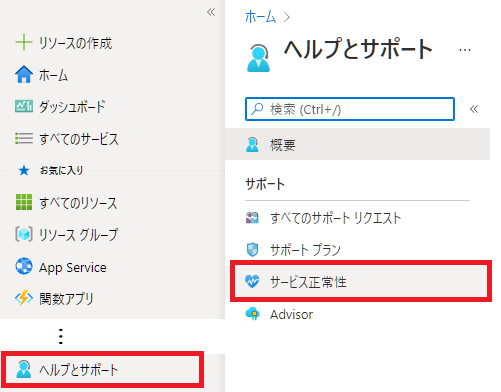Click the green plus icon for リソースの作成
Image resolution: width=501 pixels, height=392 pixels.
pyautogui.click(x=24, y=43)
